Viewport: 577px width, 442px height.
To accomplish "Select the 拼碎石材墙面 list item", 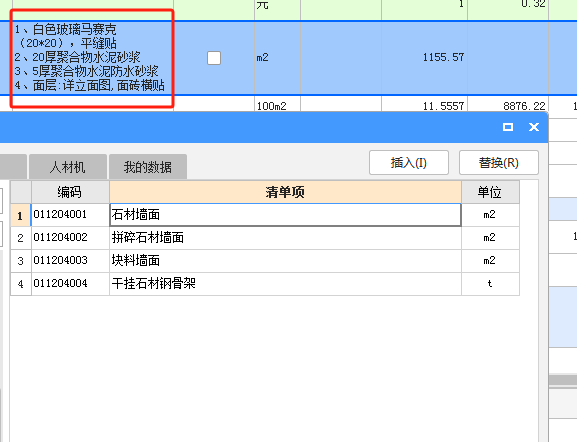I will (x=285, y=238).
